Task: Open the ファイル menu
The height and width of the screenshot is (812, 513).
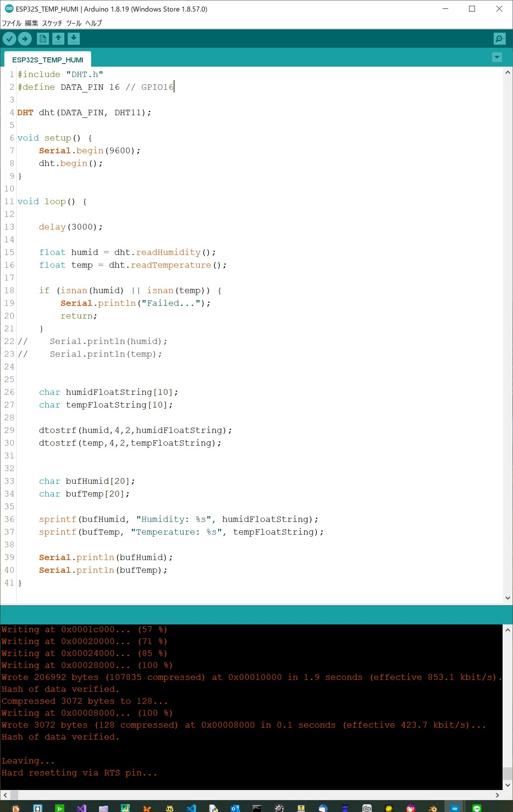Action: click(12, 23)
